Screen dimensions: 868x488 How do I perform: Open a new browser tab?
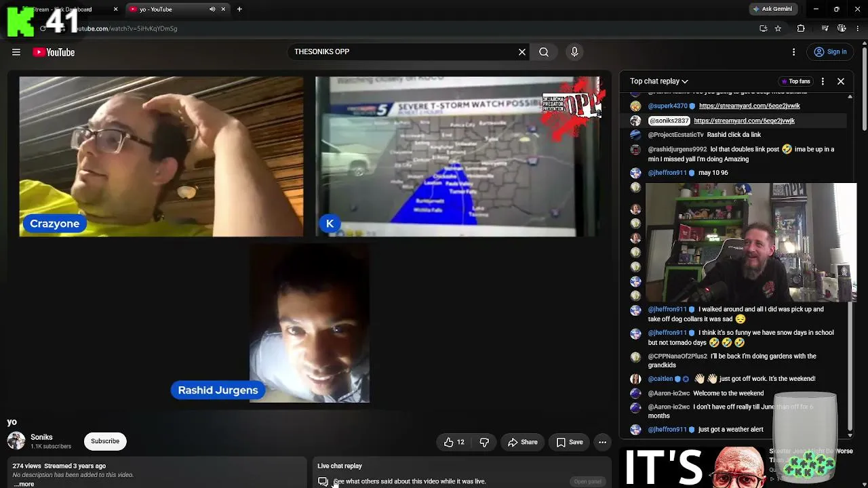(239, 9)
